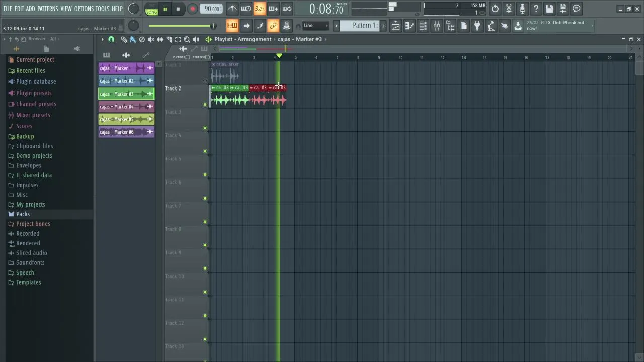
Task: Open the playlist options menu arrow
Action: point(102,39)
